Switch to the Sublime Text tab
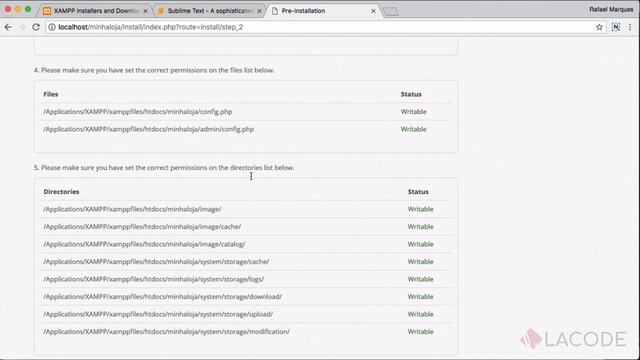The width and height of the screenshot is (640, 360). [209, 11]
